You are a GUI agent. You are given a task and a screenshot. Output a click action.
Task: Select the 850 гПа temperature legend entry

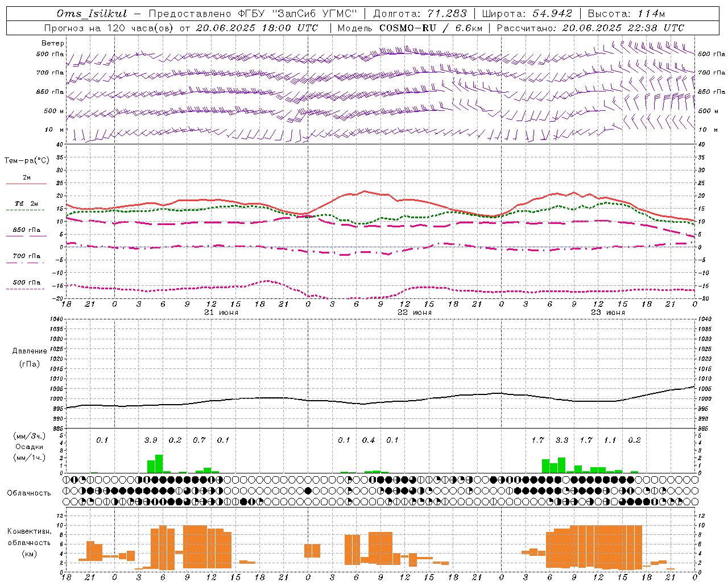26,230
